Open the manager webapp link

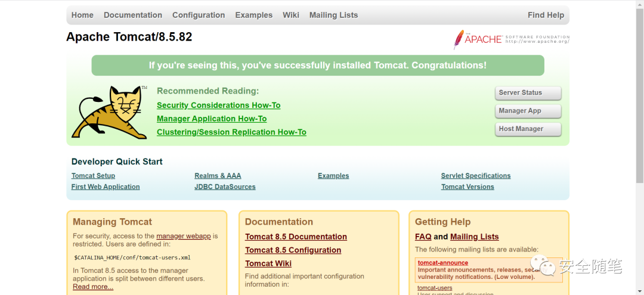click(x=184, y=237)
